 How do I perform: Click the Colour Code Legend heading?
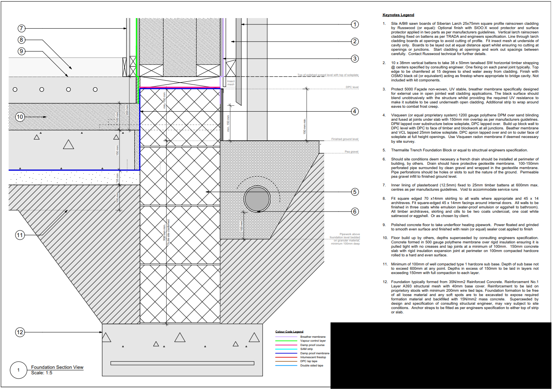tap(289, 332)
